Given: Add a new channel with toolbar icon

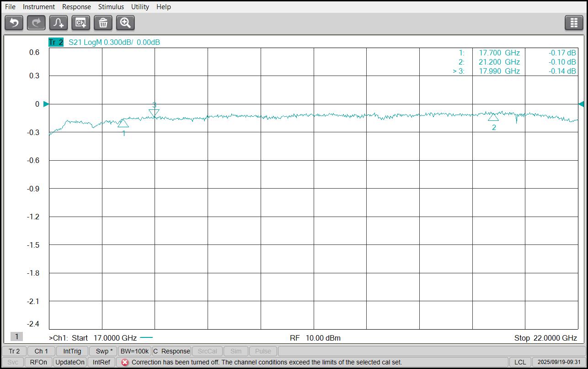Looking at the screenshot, I should [x=81, y=22].
